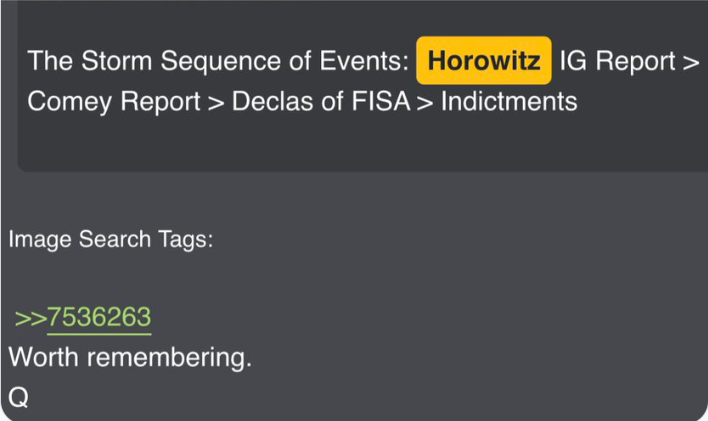Image resolution: width=708 pixels, height=421 pixels.
Task: Click the IG Report text
Action: tap(617, 61)
